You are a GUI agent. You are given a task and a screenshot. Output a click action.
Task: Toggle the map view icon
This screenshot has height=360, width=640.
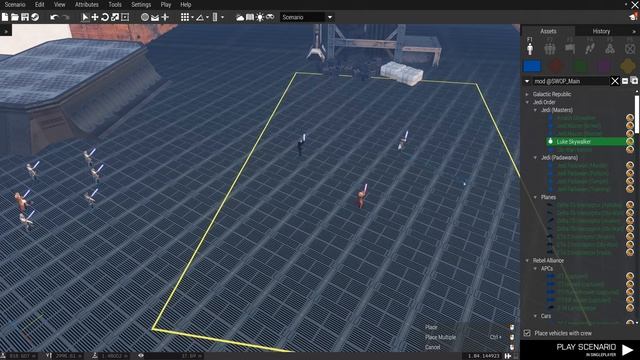tap(250, 17)
